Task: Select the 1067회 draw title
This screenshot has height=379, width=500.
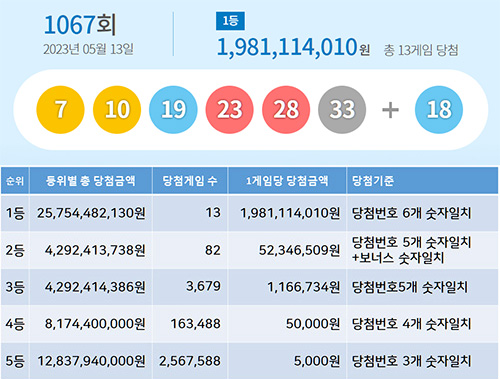Action: tap(80, 25)
